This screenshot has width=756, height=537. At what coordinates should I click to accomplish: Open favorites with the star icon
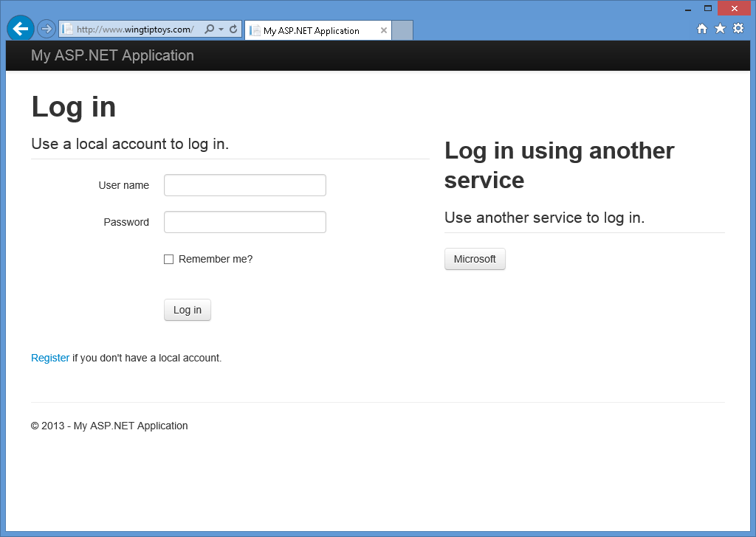point(718,27)
